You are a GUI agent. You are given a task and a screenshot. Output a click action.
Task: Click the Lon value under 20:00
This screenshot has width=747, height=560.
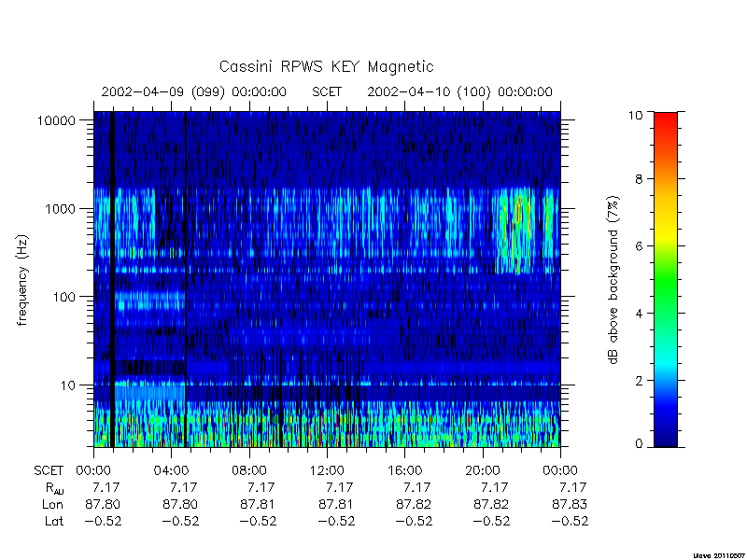(x=492, y=504)
